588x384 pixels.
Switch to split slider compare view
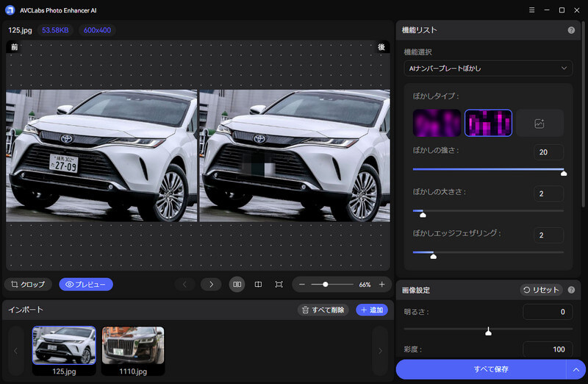click(258, 284)
